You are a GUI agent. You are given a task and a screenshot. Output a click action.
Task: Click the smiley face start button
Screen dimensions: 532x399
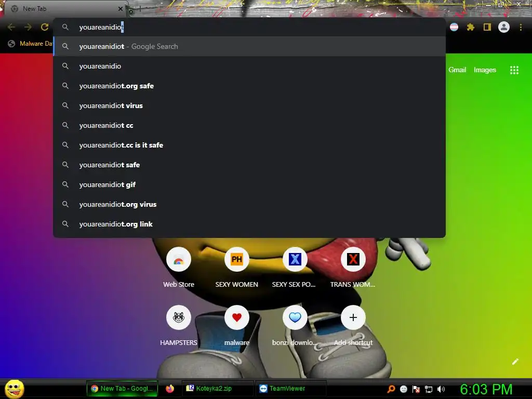pos(15,389)
